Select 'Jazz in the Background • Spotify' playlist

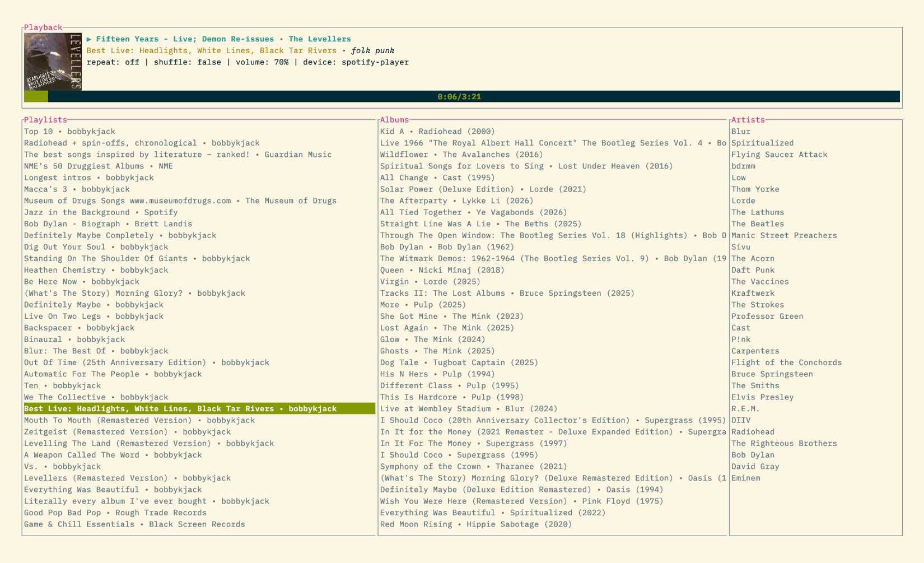(101, 212)
